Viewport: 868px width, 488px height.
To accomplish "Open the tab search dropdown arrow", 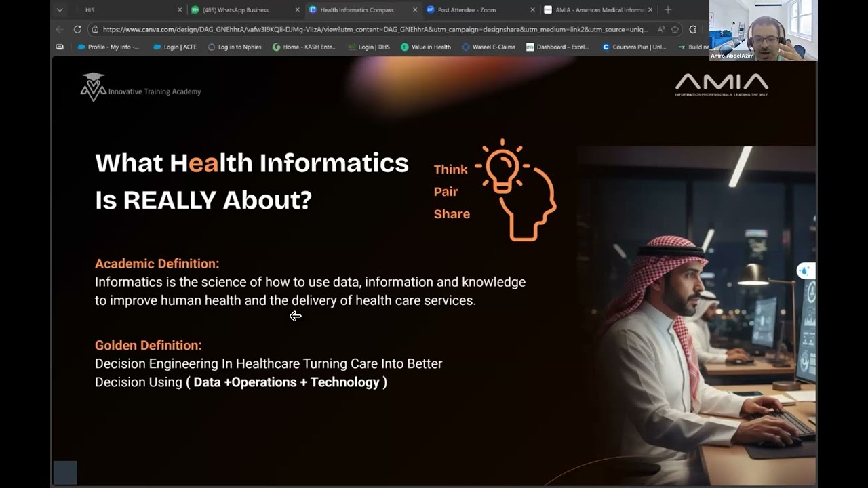I will coord(60,10).
